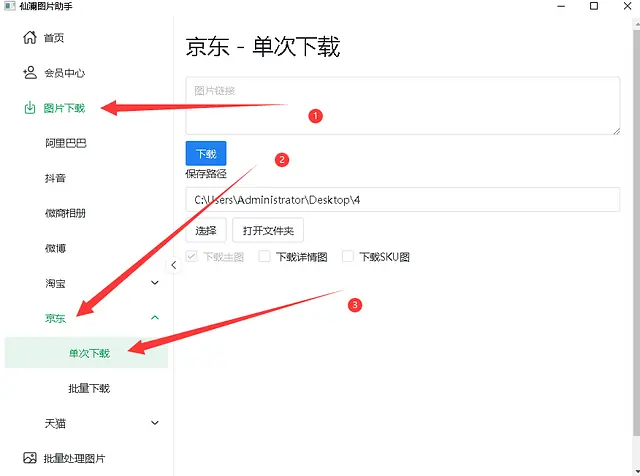The image size is (640, 476).
Task: Minimize the application window
Action: [561, 6]
